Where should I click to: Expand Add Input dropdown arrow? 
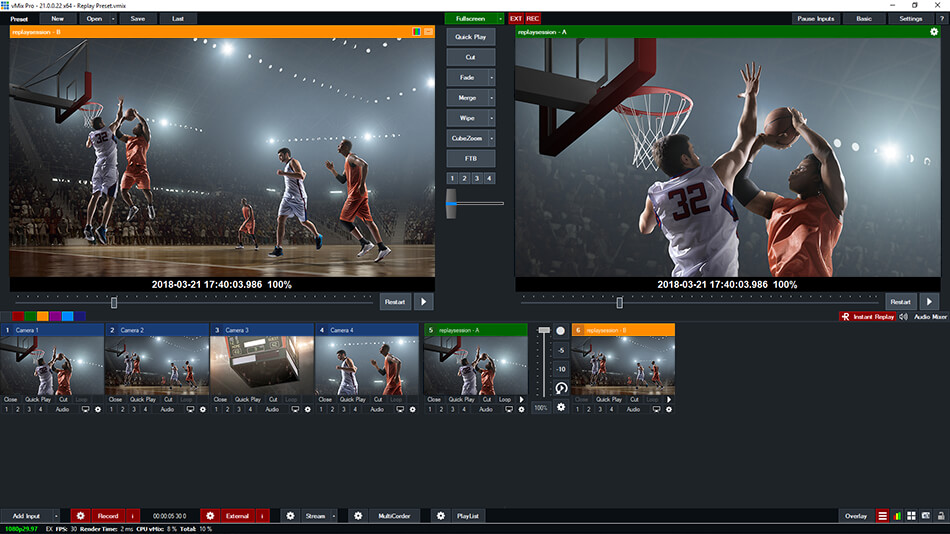pyautogui.click(x=56, y=516)
